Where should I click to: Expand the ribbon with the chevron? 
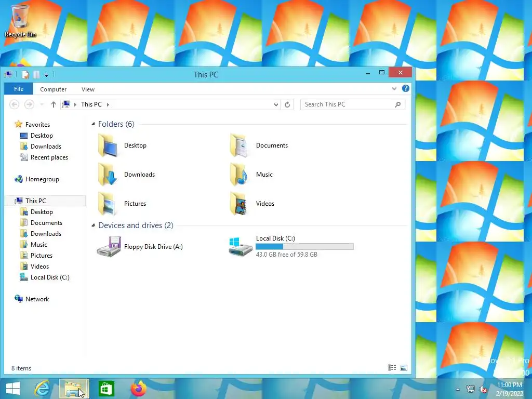394,88
